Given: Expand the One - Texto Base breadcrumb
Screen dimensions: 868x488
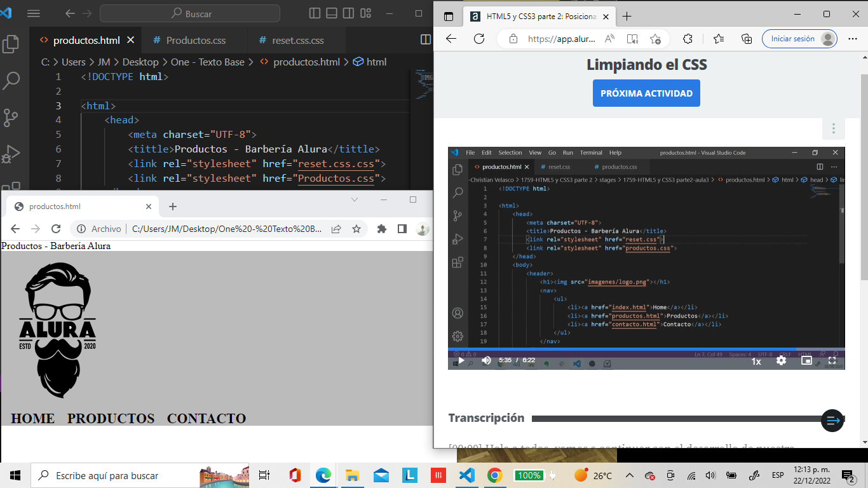Looking at the screenshot, I should [207, 62].
